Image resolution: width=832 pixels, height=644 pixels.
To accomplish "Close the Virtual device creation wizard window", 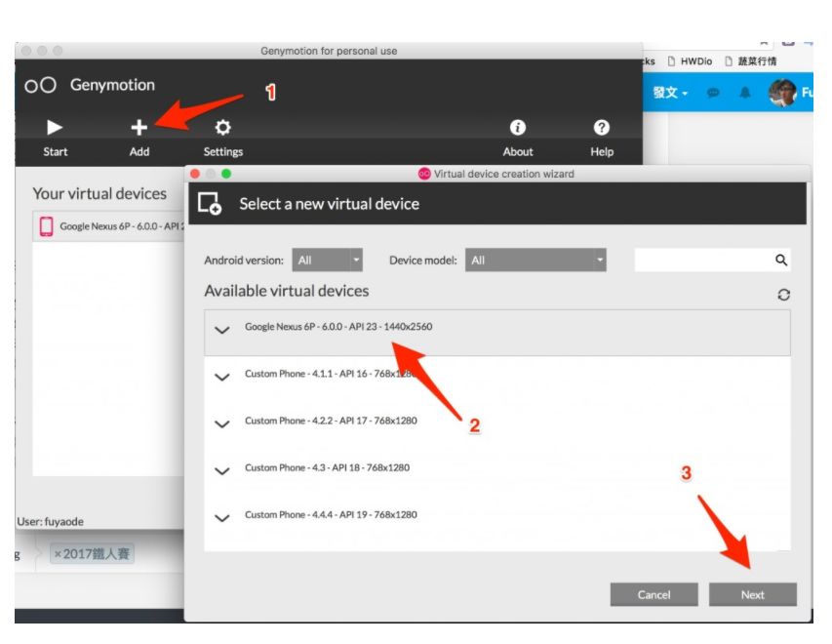I will pyautogui.click(x=195, y=174).
